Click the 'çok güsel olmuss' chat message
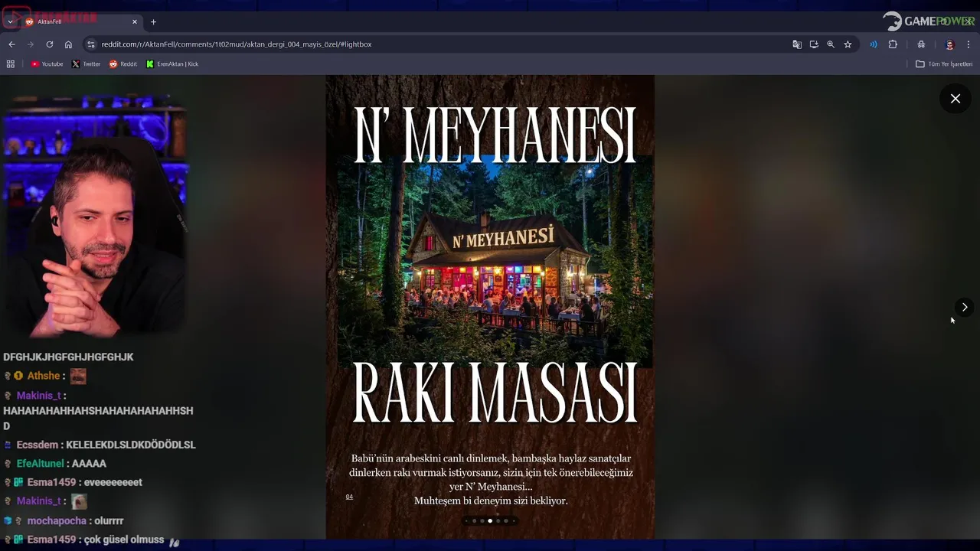This screenshot has width=980, height=551. point(124,540)
